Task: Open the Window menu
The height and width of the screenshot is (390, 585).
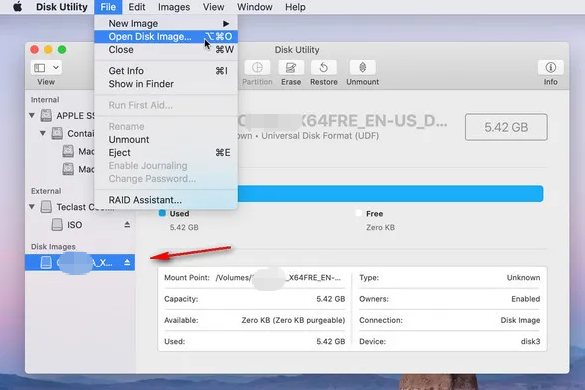Action: 255,7
